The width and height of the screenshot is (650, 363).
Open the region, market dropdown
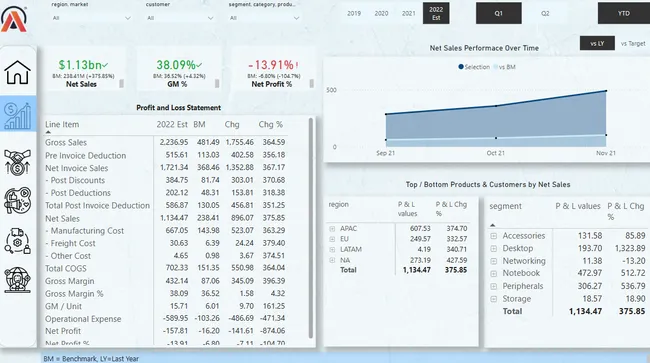(91, 18)
